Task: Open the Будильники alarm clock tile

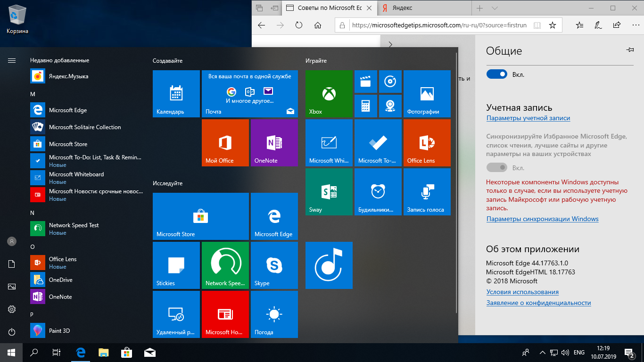Action: tap(378, 192)
